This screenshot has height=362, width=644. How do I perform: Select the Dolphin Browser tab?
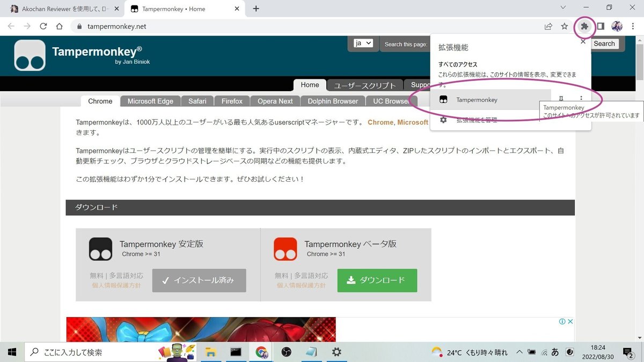pyautogui.click(x=333, y=101)
